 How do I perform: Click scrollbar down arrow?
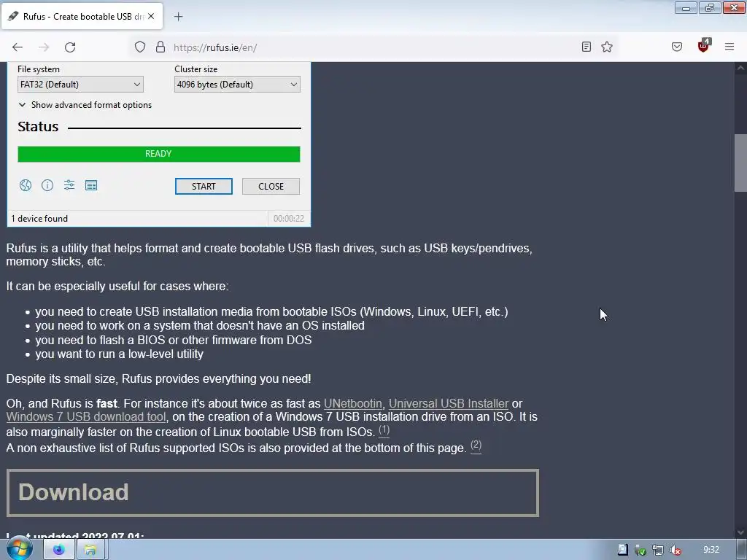tap(740, 532)
